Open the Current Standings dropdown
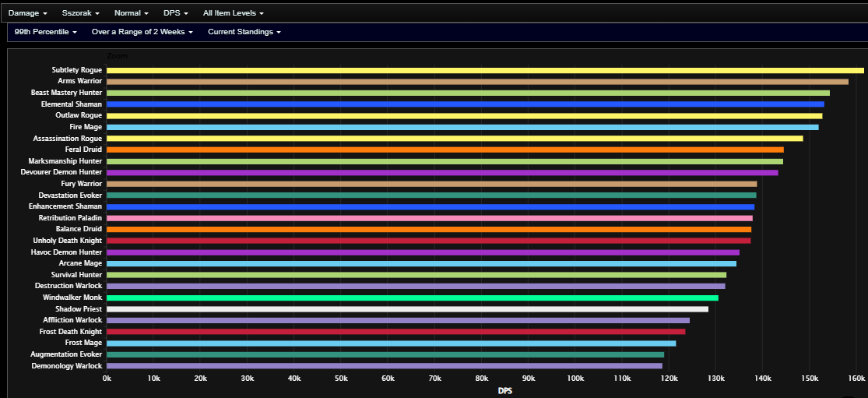The image size is (868, 398). click(x=244, y=32)
